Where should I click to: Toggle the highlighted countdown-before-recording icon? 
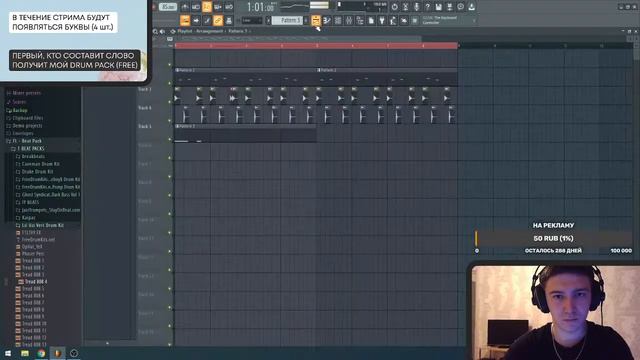tap(207, 7)
